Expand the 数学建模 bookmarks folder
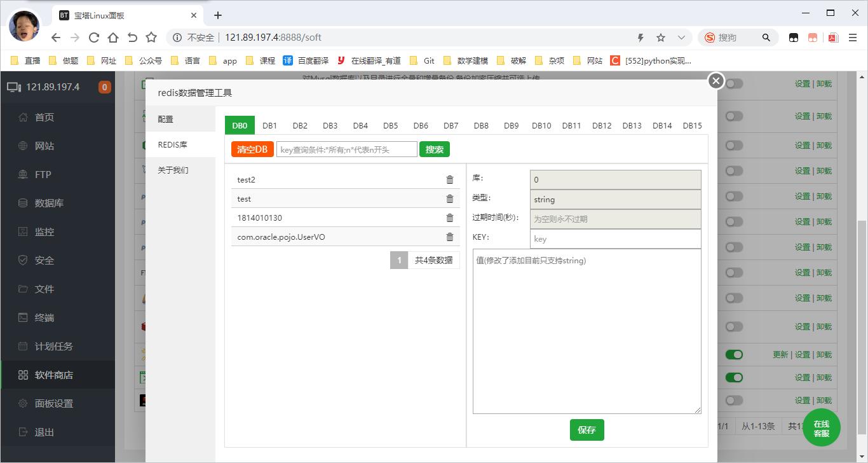 [x=466, y=60]
